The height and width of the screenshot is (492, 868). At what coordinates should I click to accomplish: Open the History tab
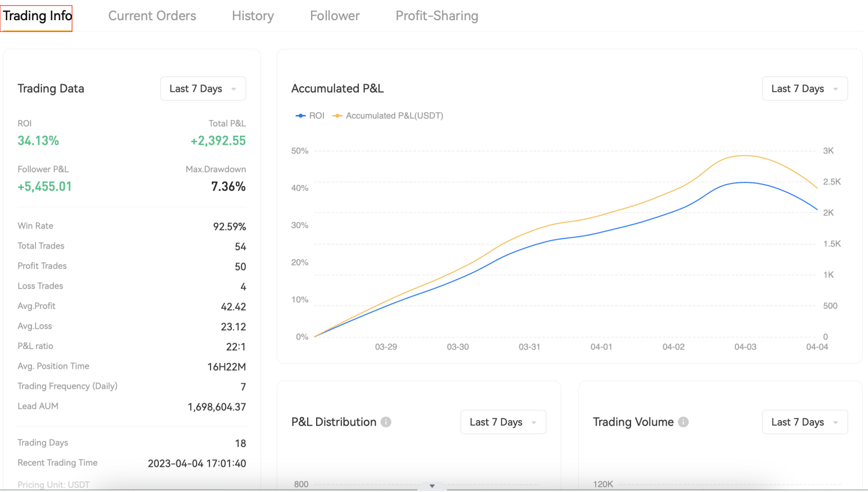point(253,16)
